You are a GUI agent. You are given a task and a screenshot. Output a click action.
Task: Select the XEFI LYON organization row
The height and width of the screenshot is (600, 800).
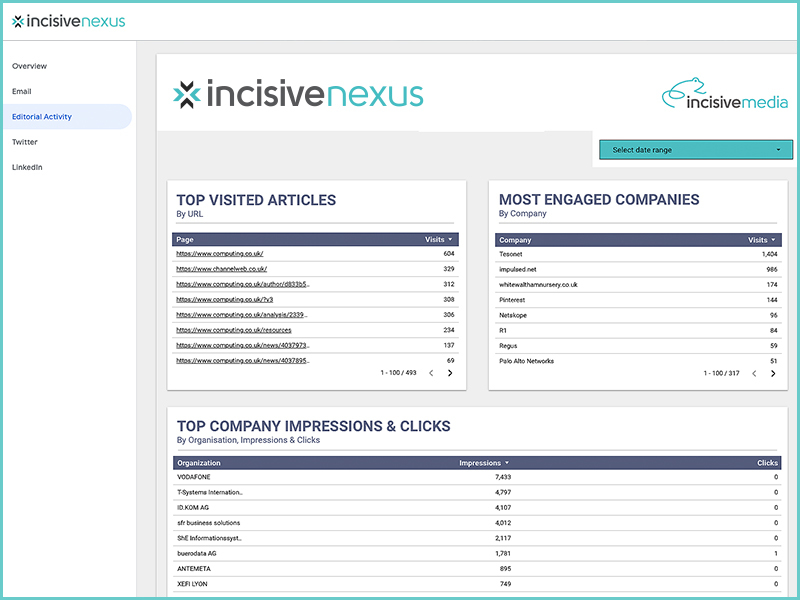coord(477,584)
